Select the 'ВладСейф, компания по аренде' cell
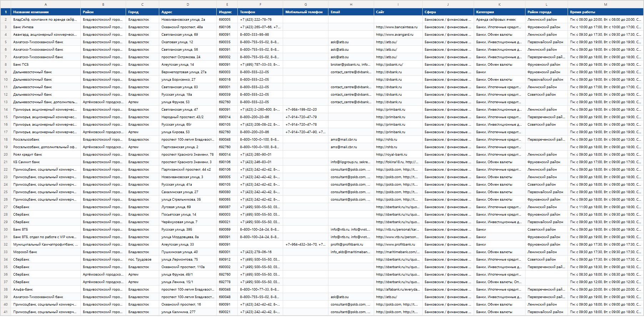This screenshot has width=644, height=322. click(x=46, y=20)
